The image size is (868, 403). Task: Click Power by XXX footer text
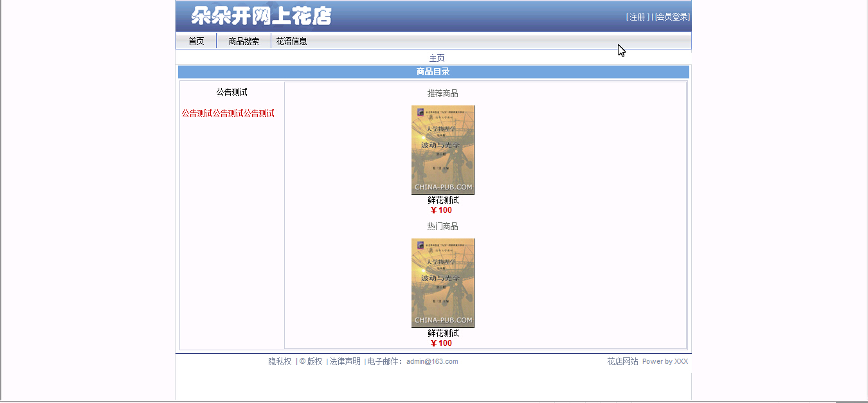click(665, 361)
